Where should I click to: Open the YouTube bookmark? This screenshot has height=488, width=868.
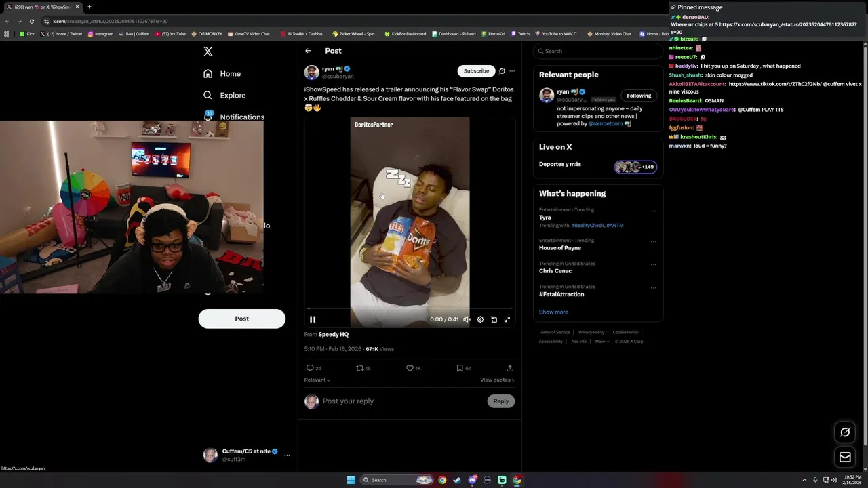click(170, 34)
